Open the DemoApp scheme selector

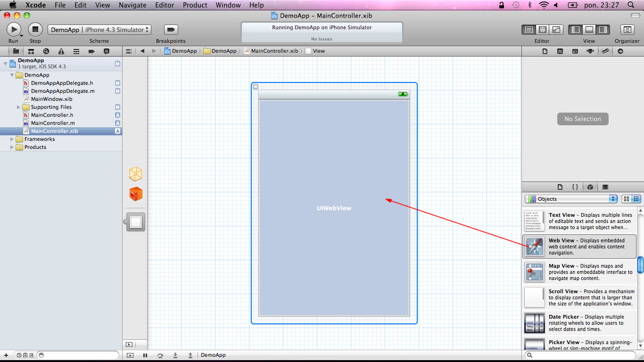[x=99, y=30]
